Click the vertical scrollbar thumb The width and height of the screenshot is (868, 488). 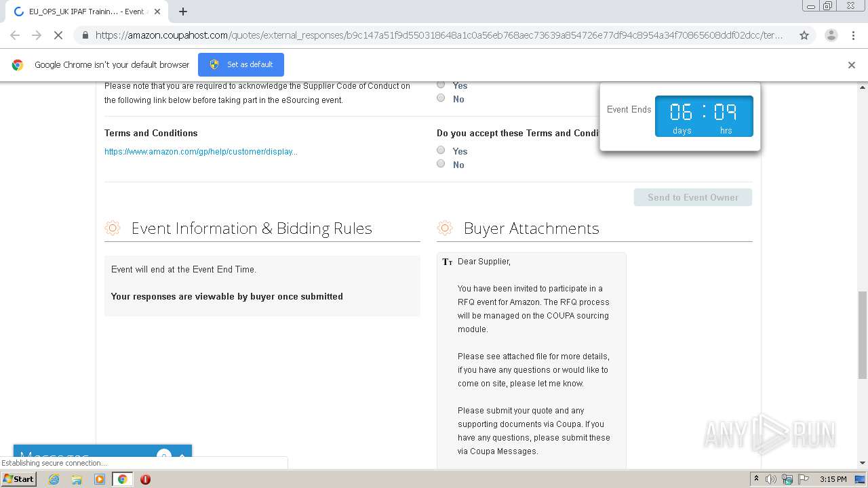point(863,335)
